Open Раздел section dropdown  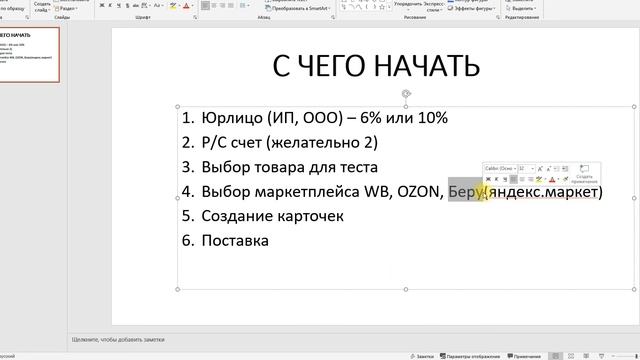click(65, 9)
